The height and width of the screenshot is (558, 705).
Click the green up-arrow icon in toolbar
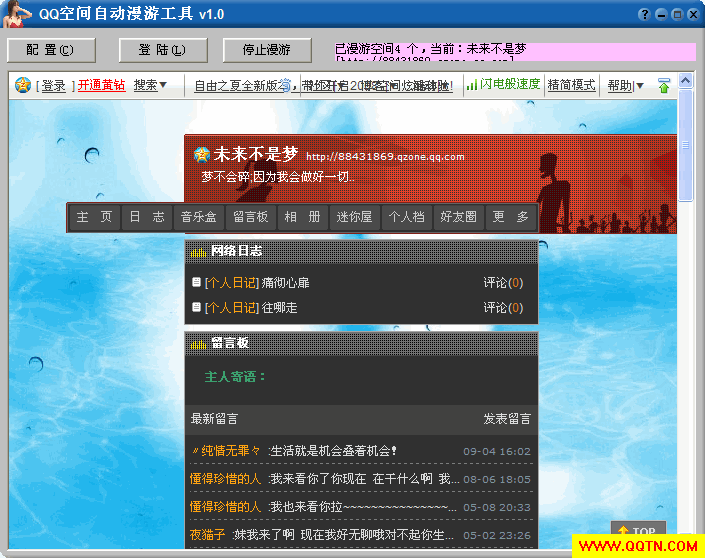(663, 86)
